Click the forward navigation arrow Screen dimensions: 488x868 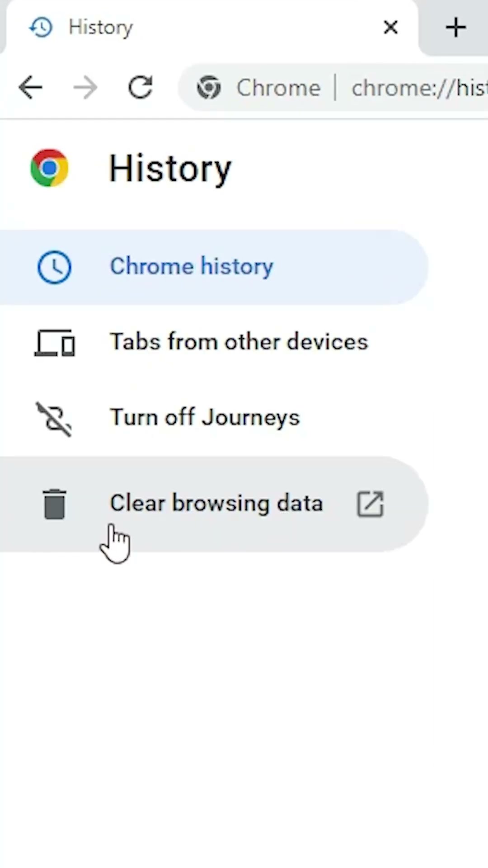coord(85,87)
